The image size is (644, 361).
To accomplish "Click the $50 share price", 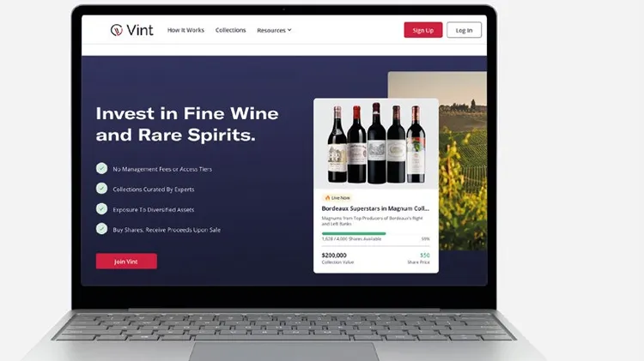I will [x=425, y=256].
